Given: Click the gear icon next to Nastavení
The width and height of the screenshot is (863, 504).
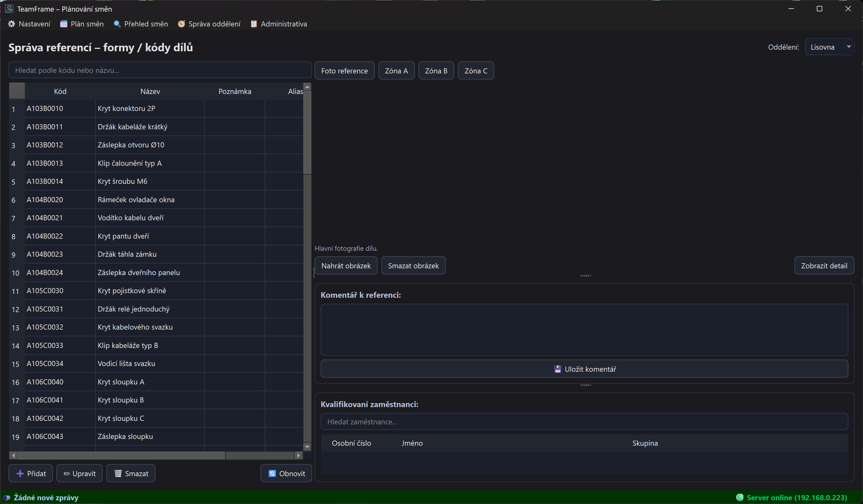Looking at the screenshot, I should point(12,24).
